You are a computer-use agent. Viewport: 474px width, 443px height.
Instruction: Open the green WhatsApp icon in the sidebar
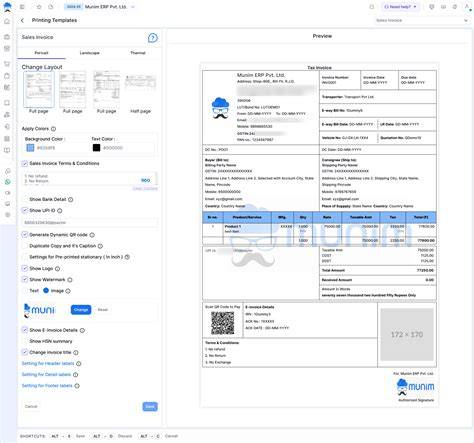[x=8, y=182]
